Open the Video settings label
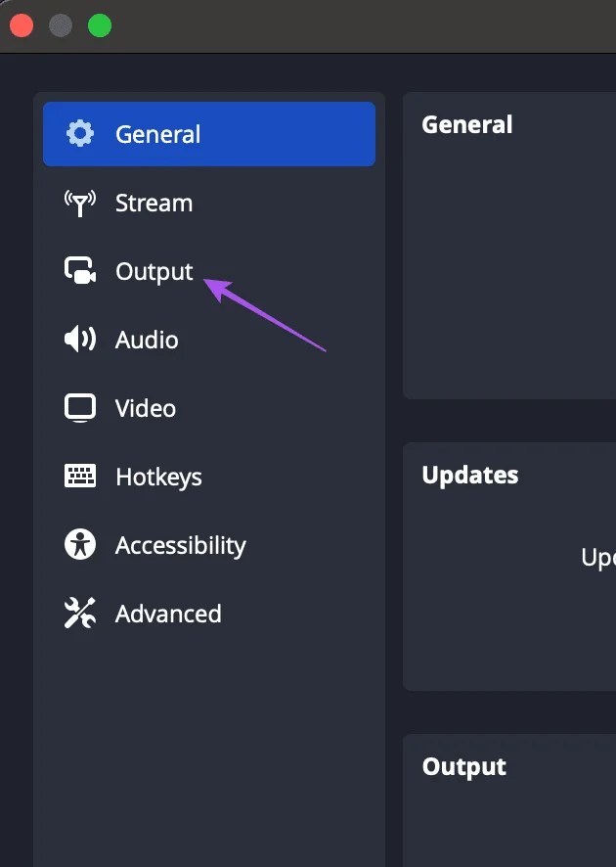Viewport: 616px width, 867px height. point(146,409)
